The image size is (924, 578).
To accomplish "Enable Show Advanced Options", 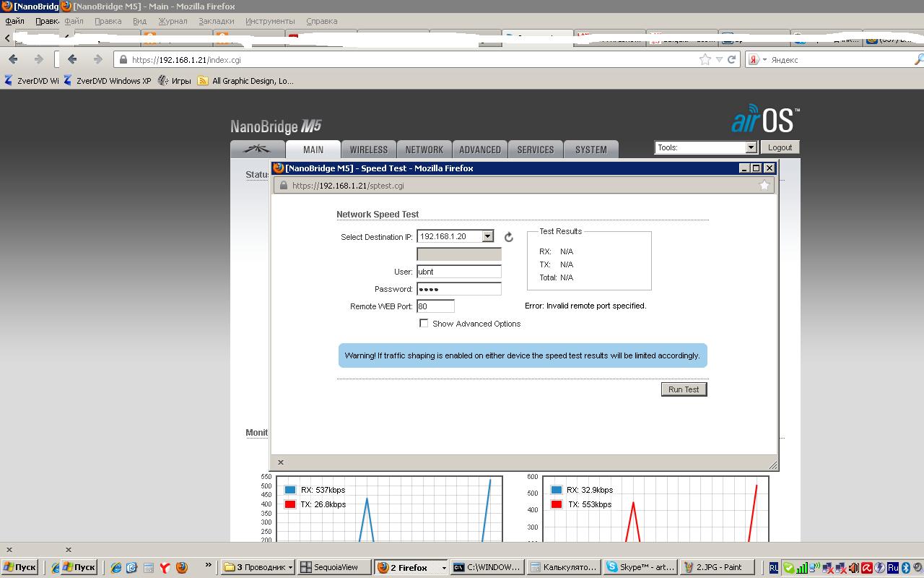I will [x=424, y=324].
